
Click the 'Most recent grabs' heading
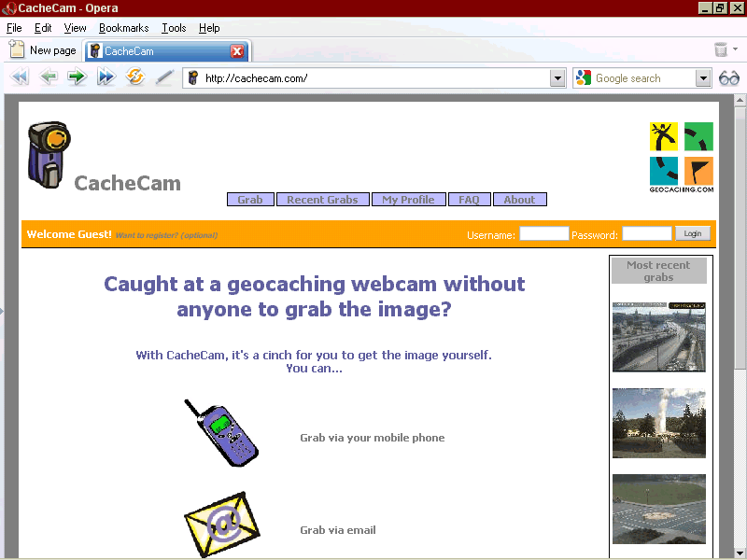point(658,271)
